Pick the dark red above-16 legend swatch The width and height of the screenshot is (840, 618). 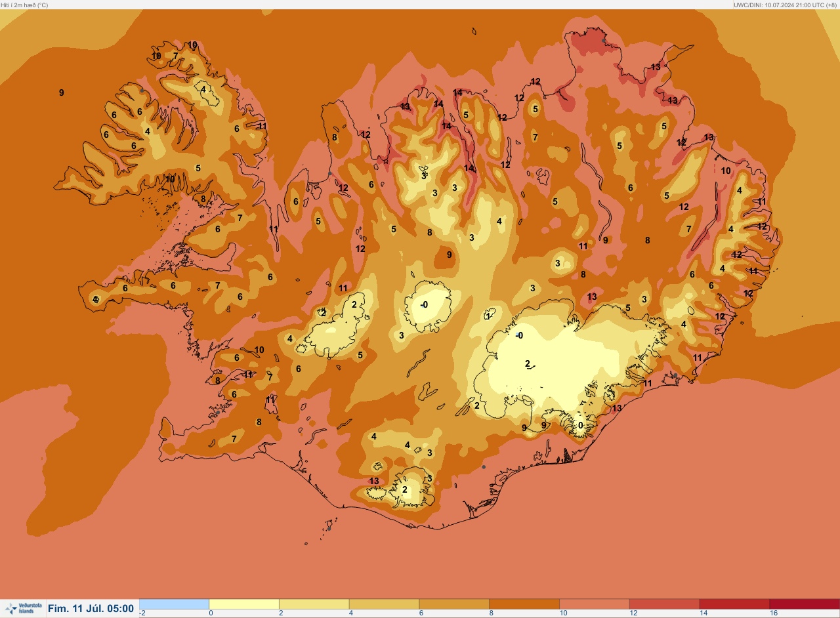(805, 604)
